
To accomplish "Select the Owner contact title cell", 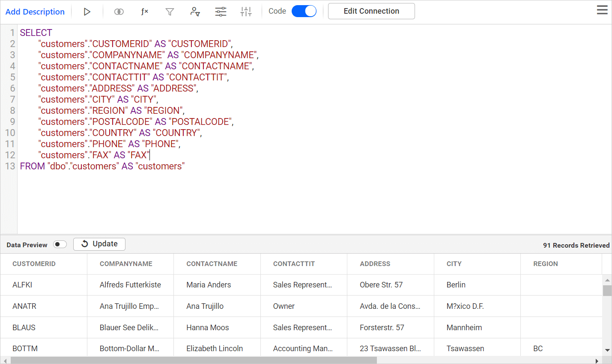I will [x=304, y=306].
